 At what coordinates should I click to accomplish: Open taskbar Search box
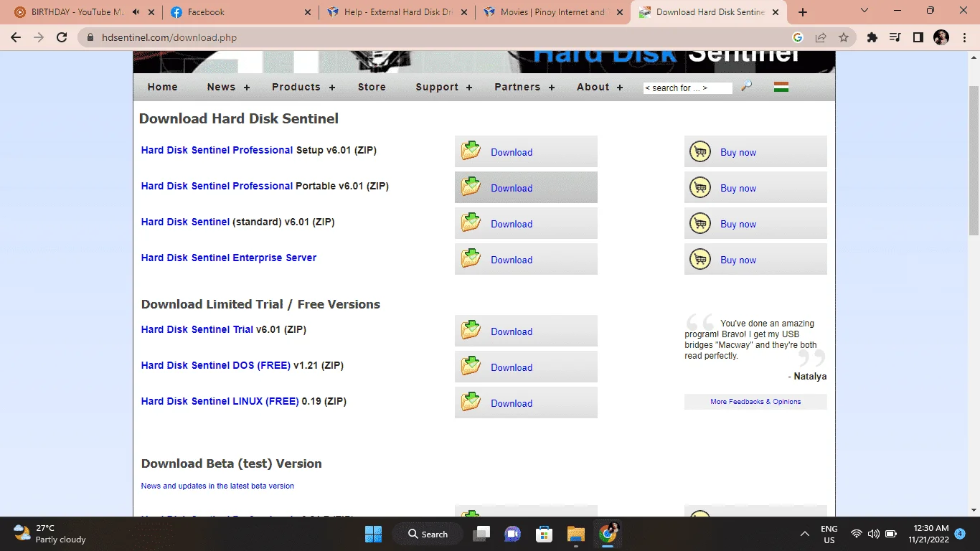tap(429, 534)
